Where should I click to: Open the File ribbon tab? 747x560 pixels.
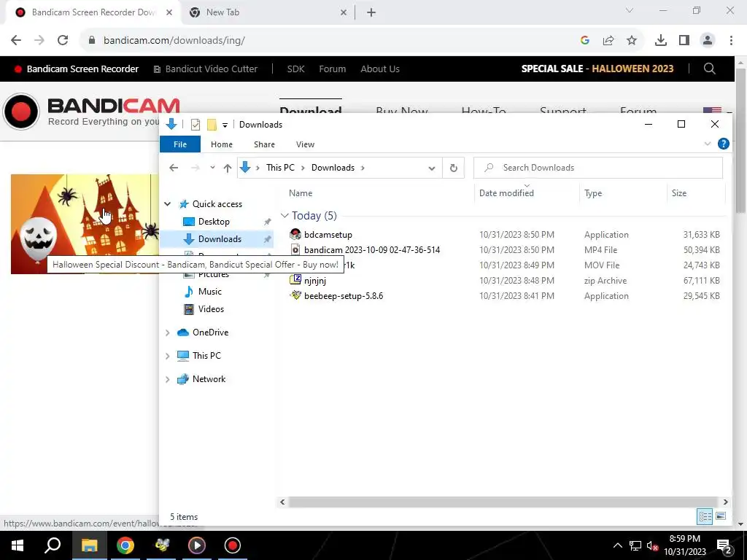click(180, 144)
